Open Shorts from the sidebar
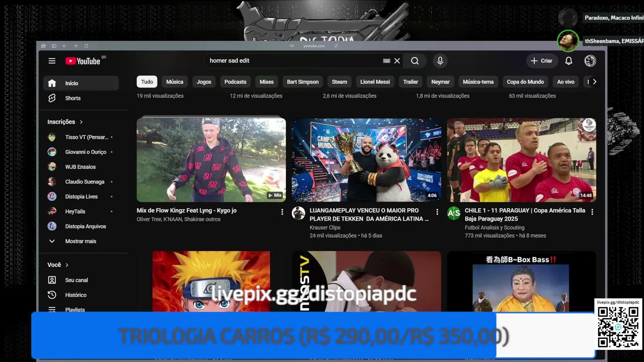Image resolution: width=644 pixels, height=362 pixels. pos(80,98)
